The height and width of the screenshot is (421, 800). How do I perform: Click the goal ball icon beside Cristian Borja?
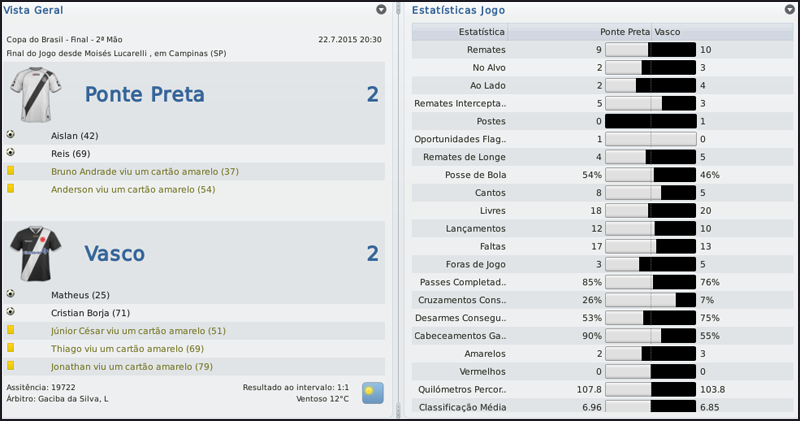coord(11,313)
